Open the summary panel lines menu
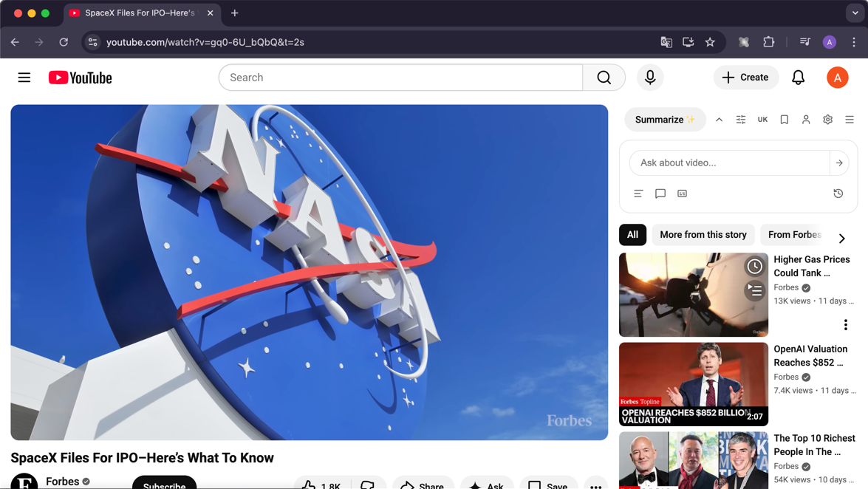 [x=850, y=120]
